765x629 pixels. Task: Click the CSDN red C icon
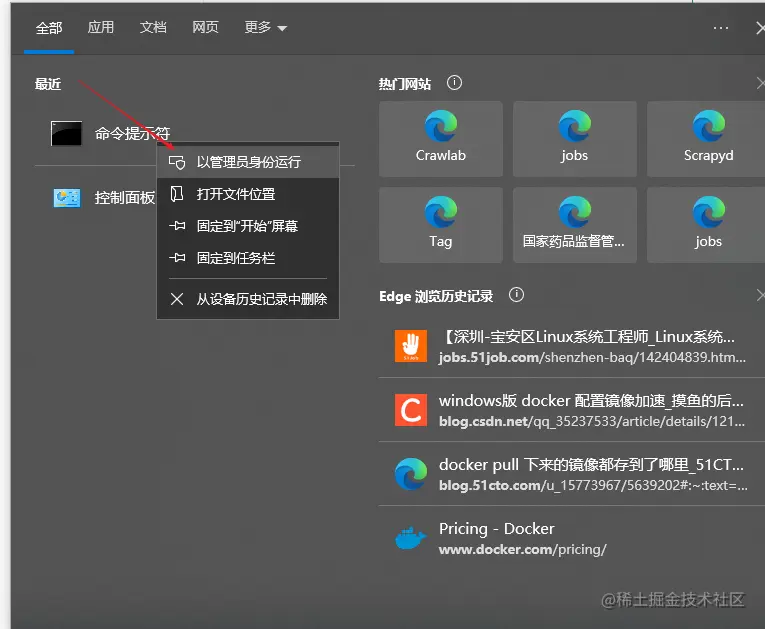[411, 410]
